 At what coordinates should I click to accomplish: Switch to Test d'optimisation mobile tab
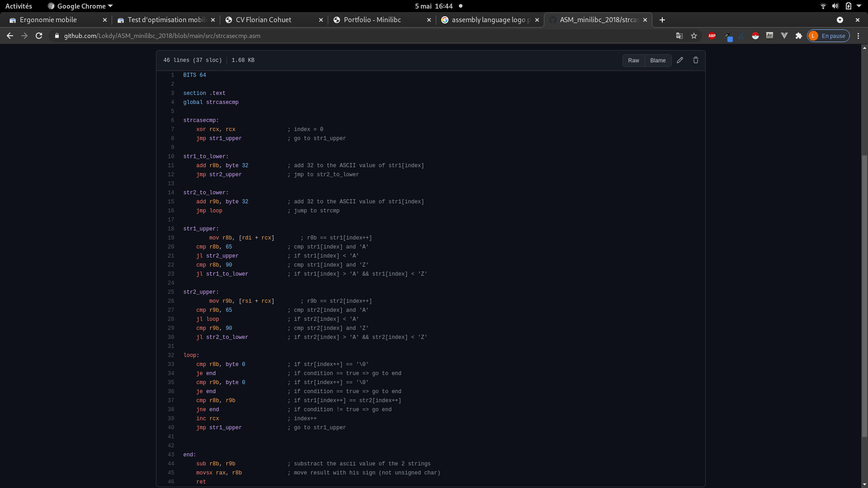166,20
